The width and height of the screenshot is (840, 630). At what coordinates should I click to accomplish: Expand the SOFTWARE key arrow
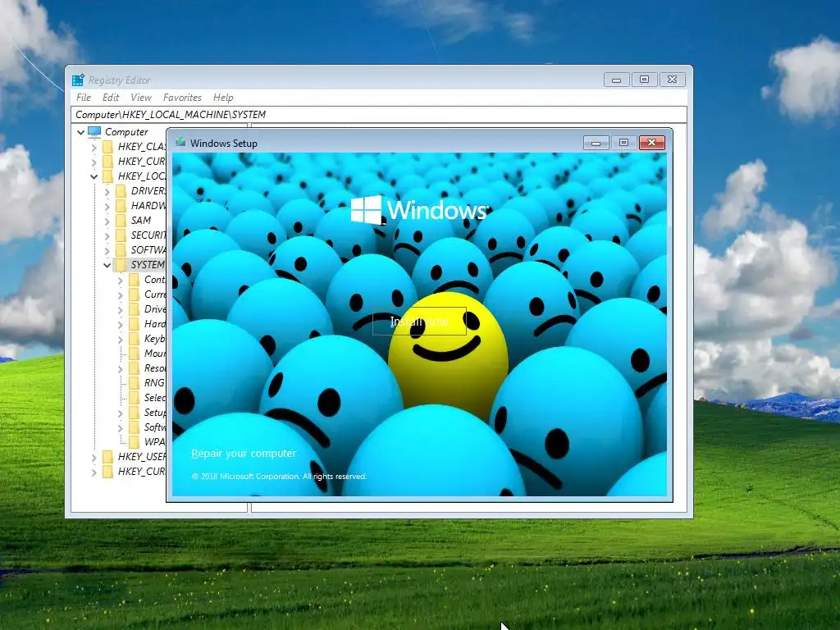107,250
